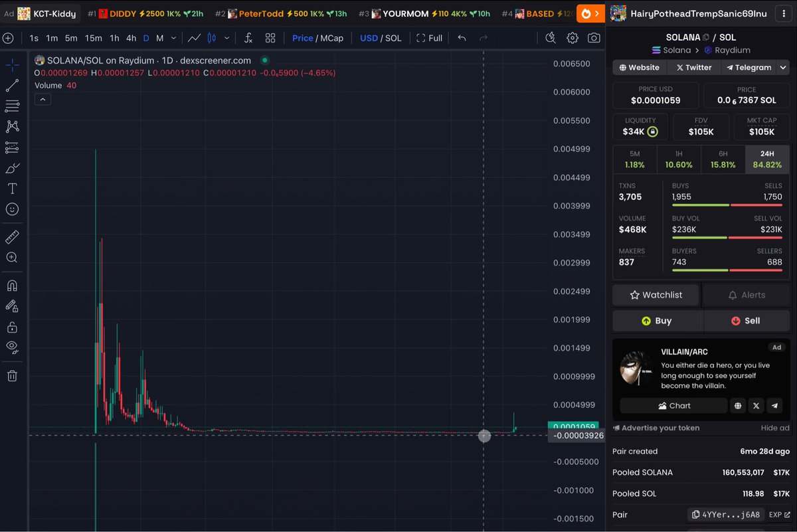Open VILLAIN/ARC ad X profile icon
Image resolution: width=797 pixels, height=532 pixels.
(756, 406)
